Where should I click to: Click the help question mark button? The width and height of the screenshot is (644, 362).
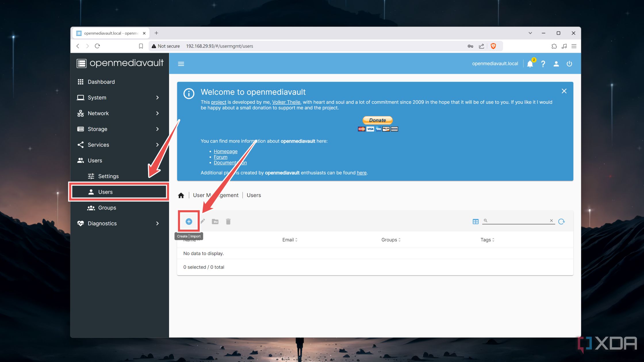point(543,63)
